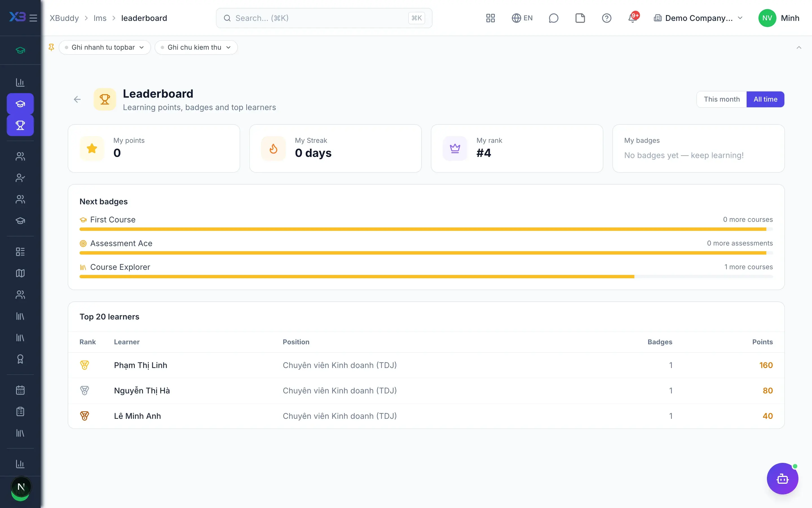The height and width of the screenshot is (508, 812).
Task: Click the Points column header
Action: pos(762,342)
